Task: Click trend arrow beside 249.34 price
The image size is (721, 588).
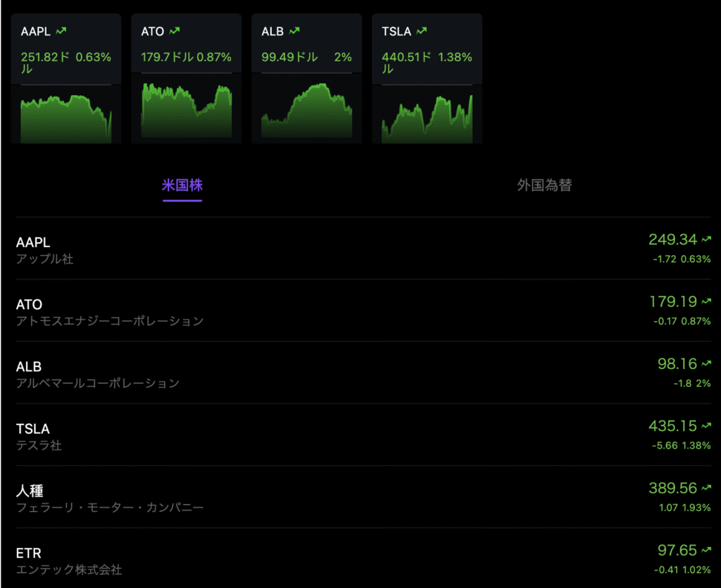Action: (x=706, y=241)
